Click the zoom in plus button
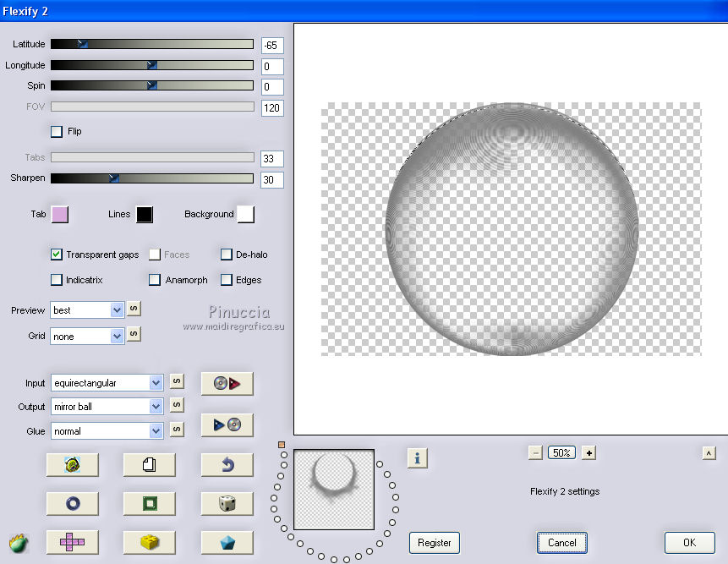The width and height of the screenshot is (728, 564). [588, 453]
